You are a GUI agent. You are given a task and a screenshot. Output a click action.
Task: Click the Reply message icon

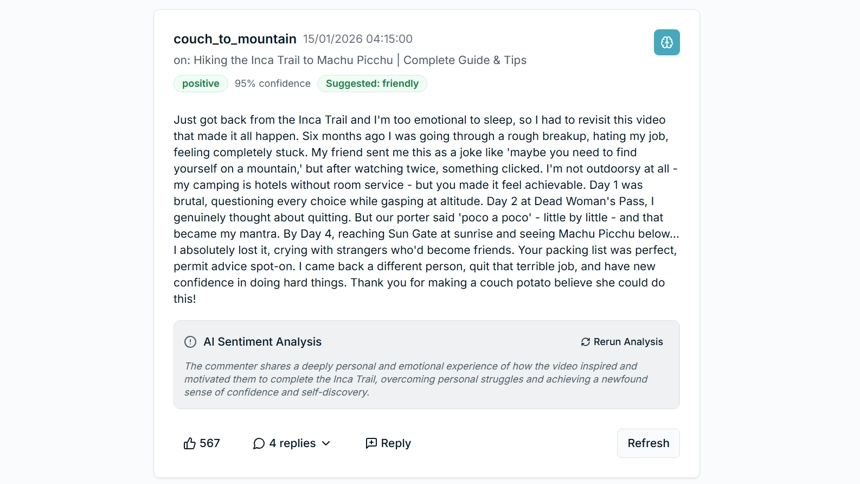point(371,443)
